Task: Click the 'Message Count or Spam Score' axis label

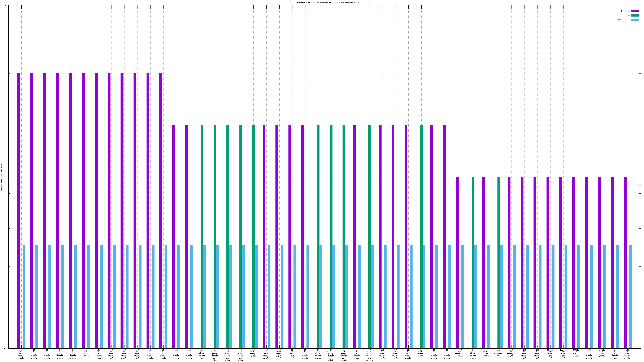Action: (1, 177)
